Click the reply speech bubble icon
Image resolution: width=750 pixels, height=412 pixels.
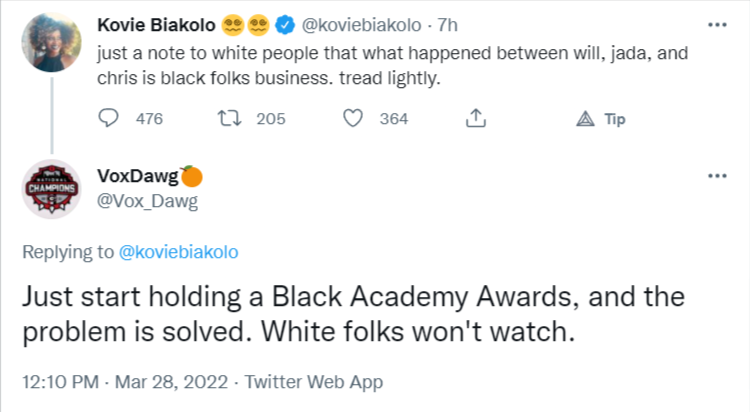click(110, 119)
